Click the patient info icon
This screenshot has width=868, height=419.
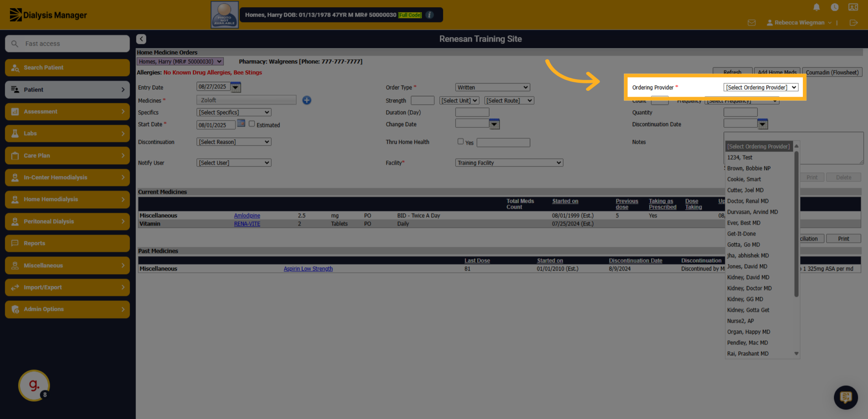(x=429, y=15)
